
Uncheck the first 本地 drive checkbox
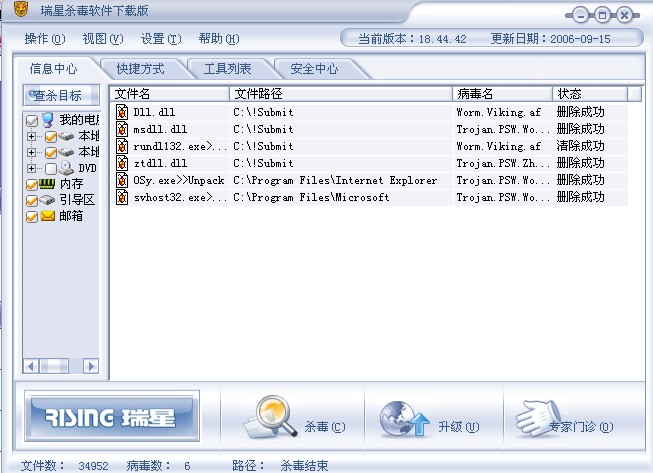(50, 137)
